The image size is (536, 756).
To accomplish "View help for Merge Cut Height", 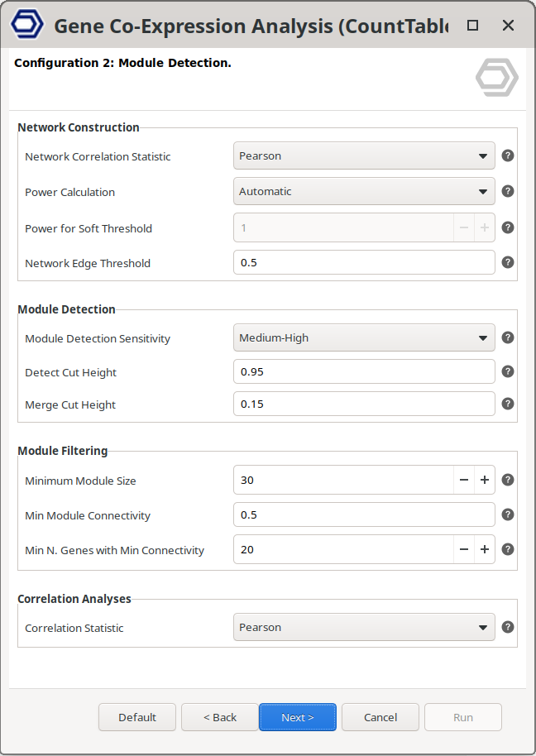I will (508, 404).
